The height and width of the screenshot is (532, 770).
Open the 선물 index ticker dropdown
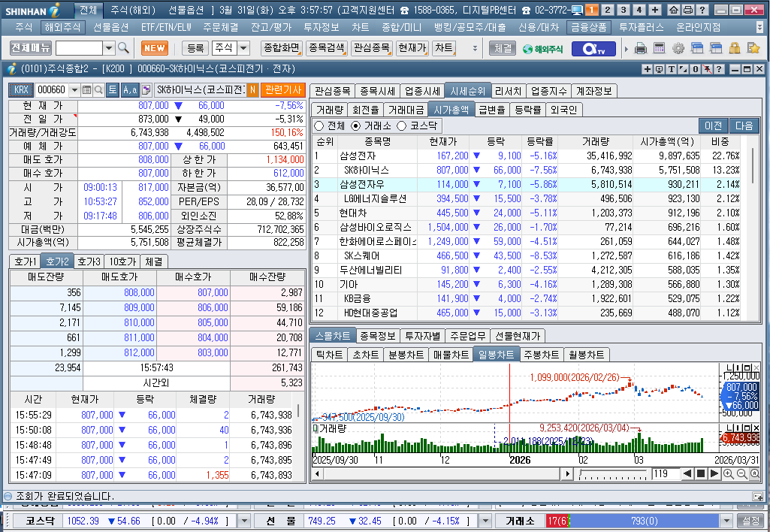485,521
